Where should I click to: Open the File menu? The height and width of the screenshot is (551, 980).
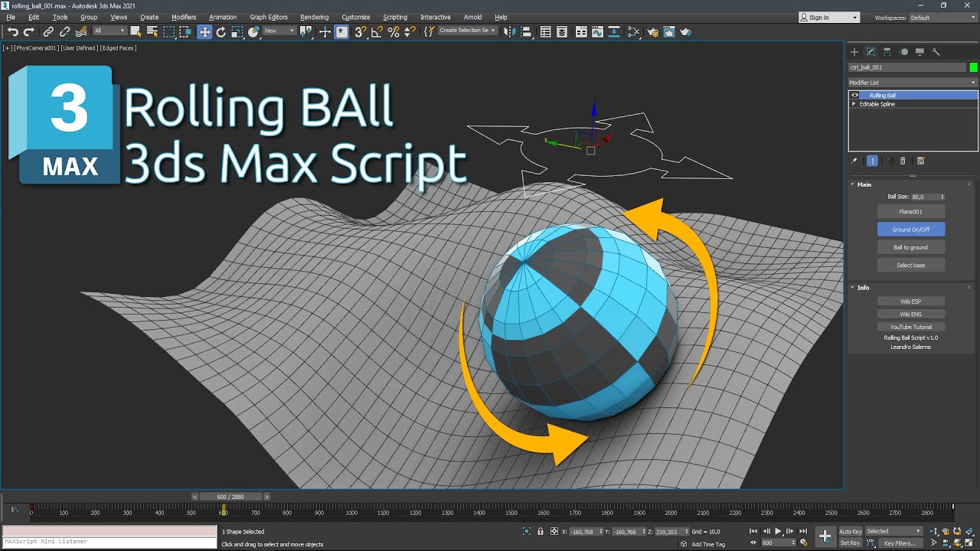tap(11, 17)
